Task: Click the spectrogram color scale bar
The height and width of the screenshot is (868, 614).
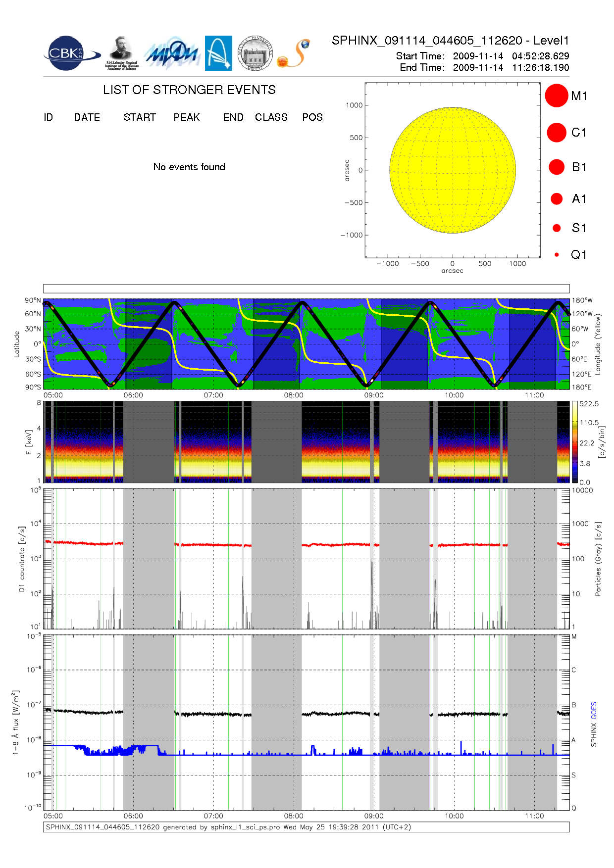Action: 574,442
